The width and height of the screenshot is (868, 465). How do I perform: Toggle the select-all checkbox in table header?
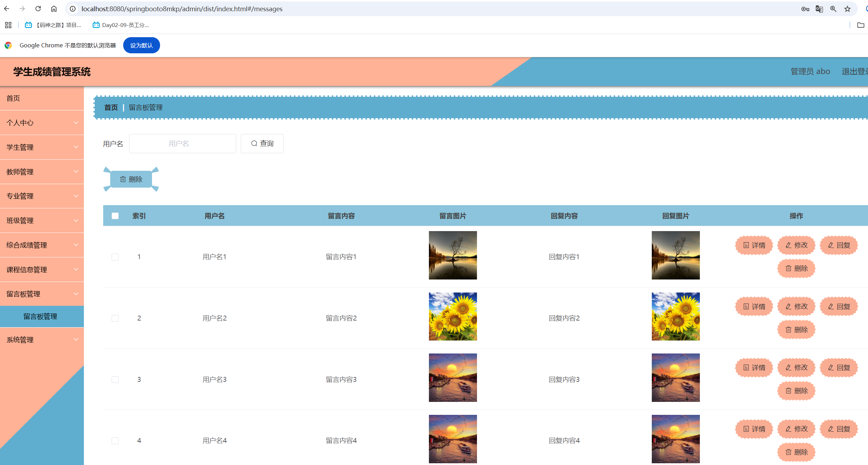tap(115, 216)
